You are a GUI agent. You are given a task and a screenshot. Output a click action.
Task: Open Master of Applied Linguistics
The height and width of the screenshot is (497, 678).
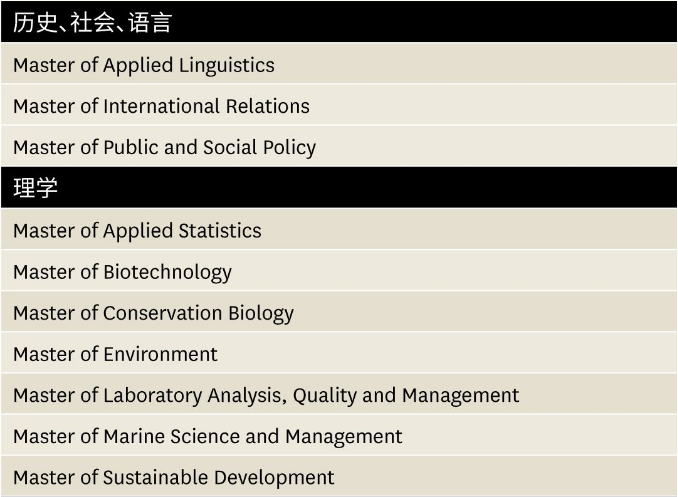tap(143, 65)
